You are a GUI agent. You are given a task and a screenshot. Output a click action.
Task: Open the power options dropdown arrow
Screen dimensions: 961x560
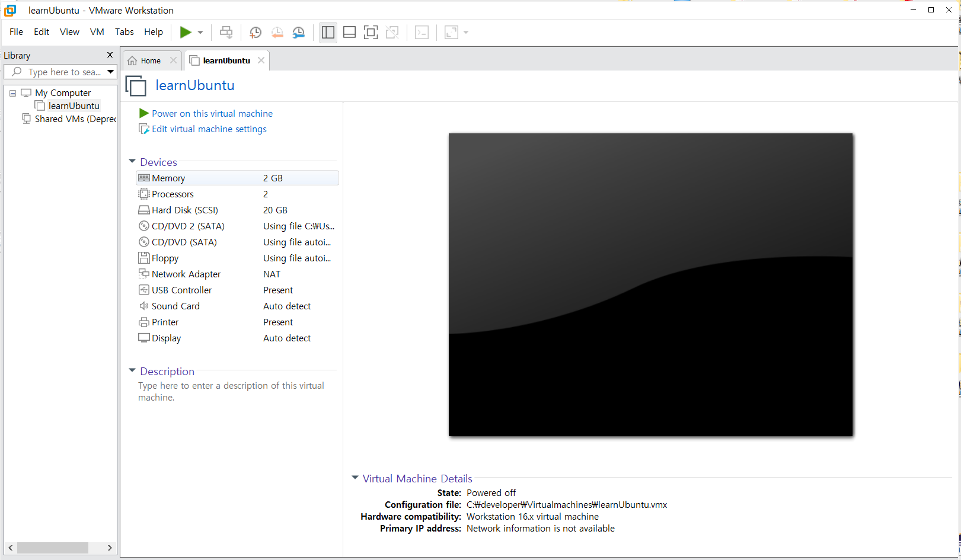tap(200, 33)
